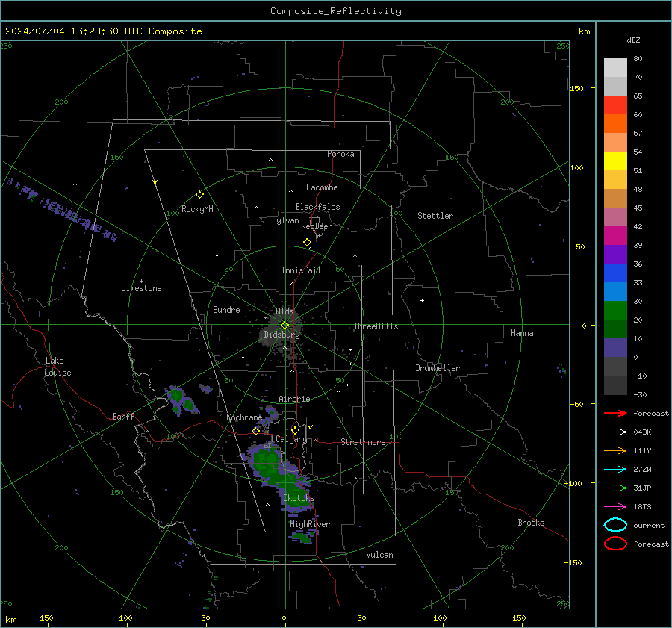This screenshot has width=672, height=628.
Task: Click the Lacombe town label
Action: pos(322,187)
